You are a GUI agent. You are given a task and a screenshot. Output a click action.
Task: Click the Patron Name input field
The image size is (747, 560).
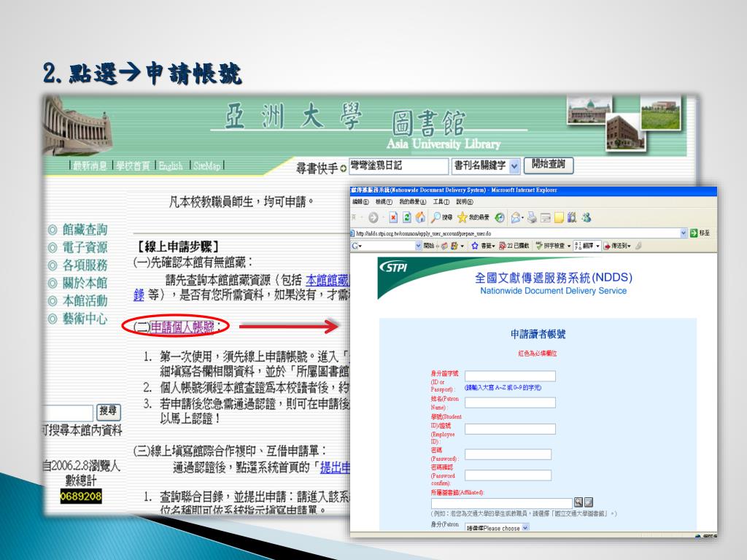510,402
